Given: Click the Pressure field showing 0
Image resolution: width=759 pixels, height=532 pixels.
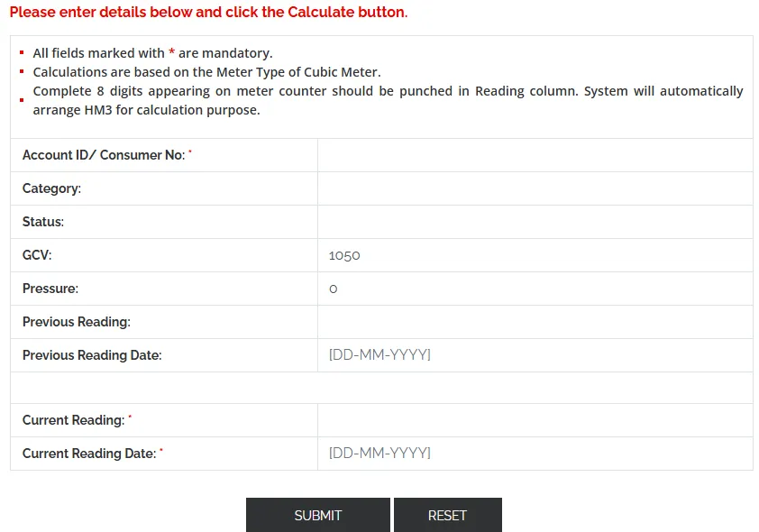Looking at the screenshot, I should coord(535,289).
